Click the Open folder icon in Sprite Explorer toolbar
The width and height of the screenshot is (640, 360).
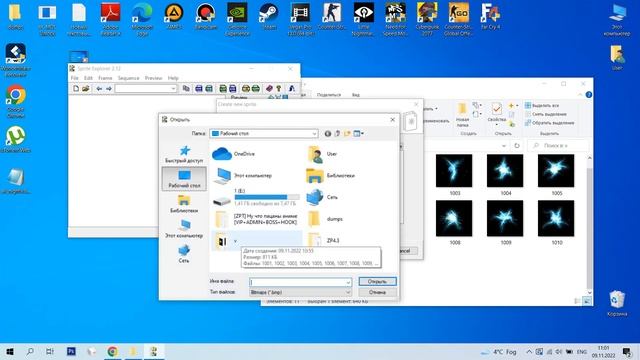[85, 89]
